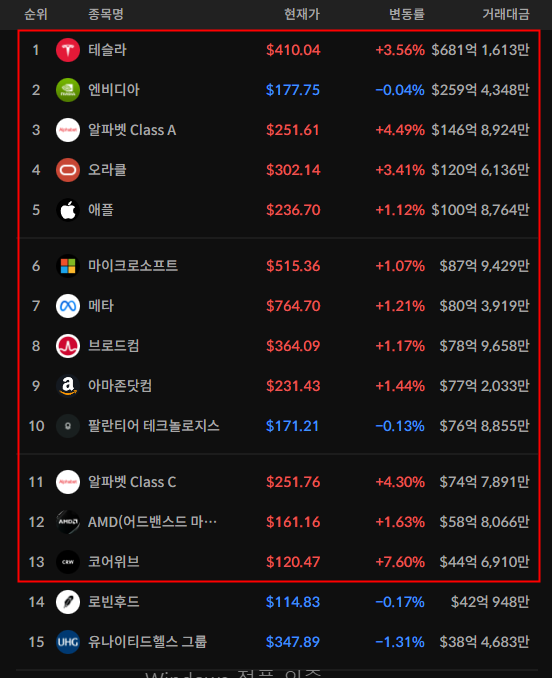Open the 브로드컴 stock name
Screen dimensions: 552x678
click(x=114, y=346)
